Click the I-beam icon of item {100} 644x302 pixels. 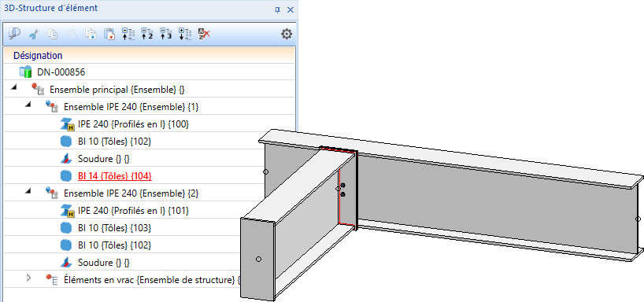click(x=68, y=124)
